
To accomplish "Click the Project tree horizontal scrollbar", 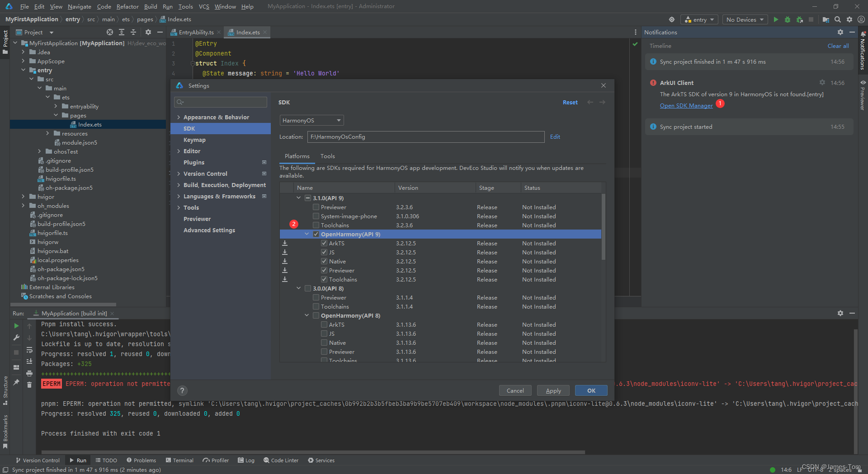I will tap(63, 305).
